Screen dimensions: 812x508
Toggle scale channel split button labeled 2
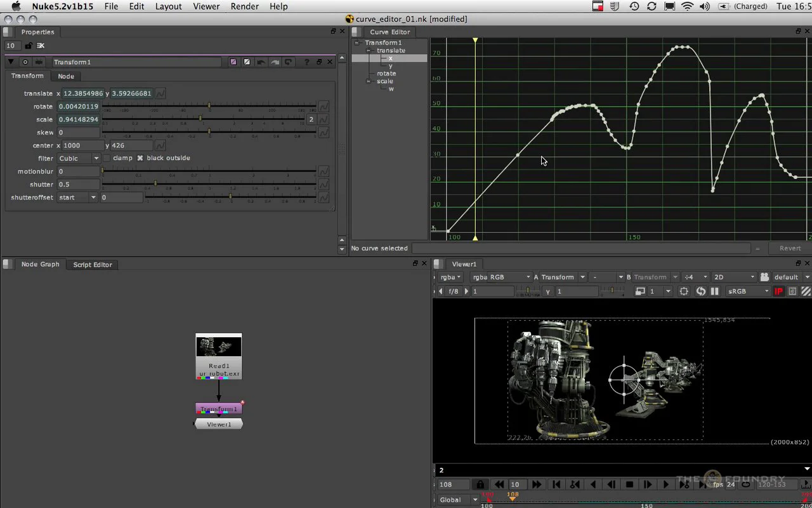tap(311, 119)
